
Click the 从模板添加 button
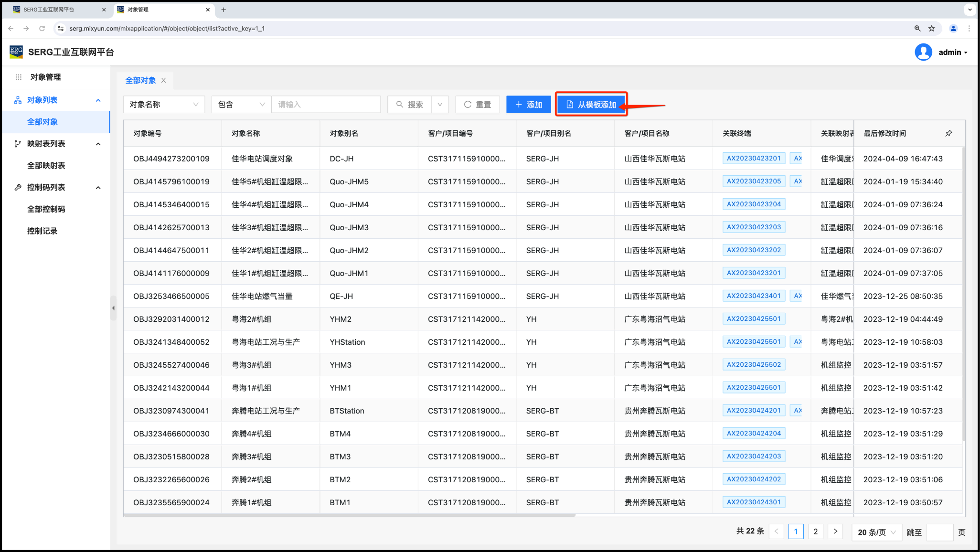591,105
